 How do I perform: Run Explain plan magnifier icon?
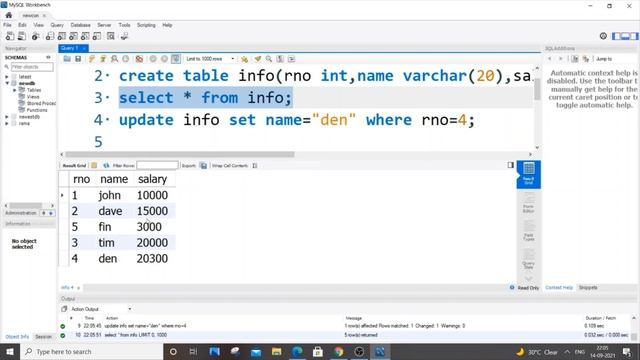[x=114, y=59]
